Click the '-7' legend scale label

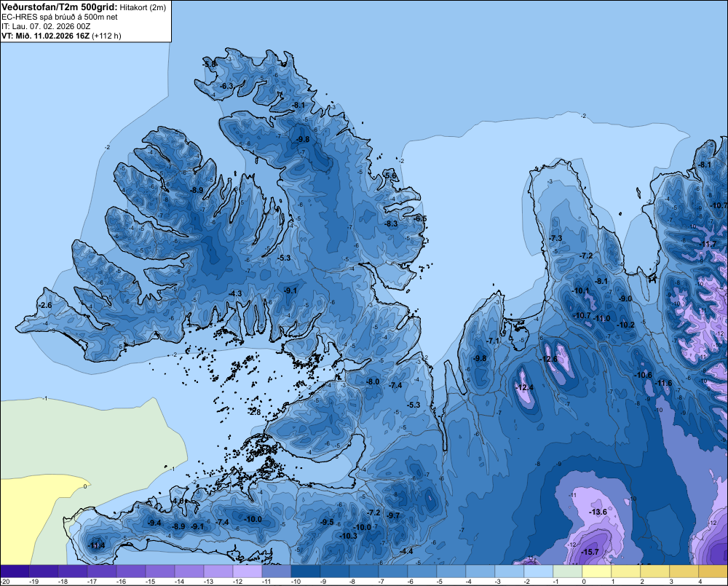tap(383, 582)
